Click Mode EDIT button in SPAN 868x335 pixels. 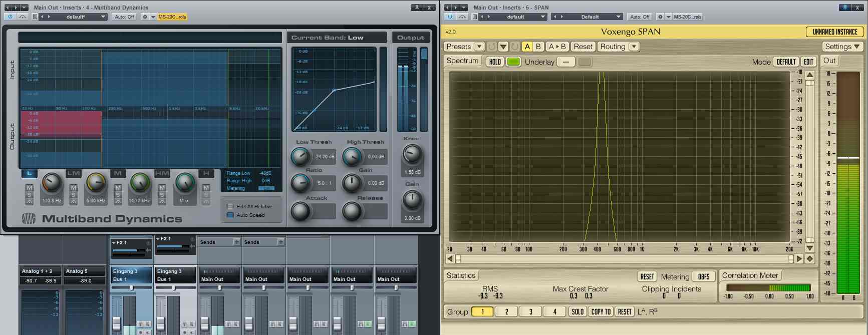click(x=808, y=62)
